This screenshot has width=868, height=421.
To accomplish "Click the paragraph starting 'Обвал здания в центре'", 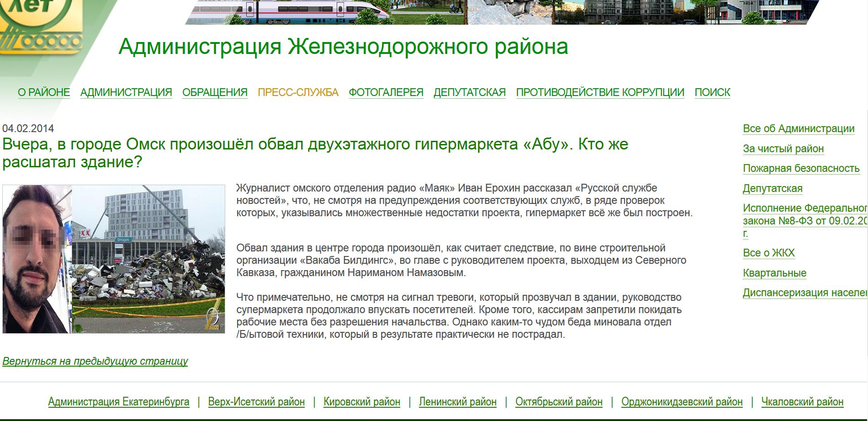I will point(461,260).
